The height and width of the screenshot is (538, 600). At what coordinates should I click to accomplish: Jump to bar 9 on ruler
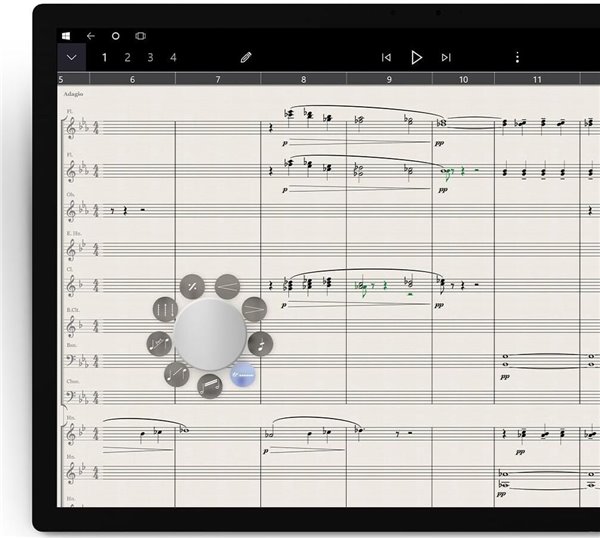(x=389, y=79)
